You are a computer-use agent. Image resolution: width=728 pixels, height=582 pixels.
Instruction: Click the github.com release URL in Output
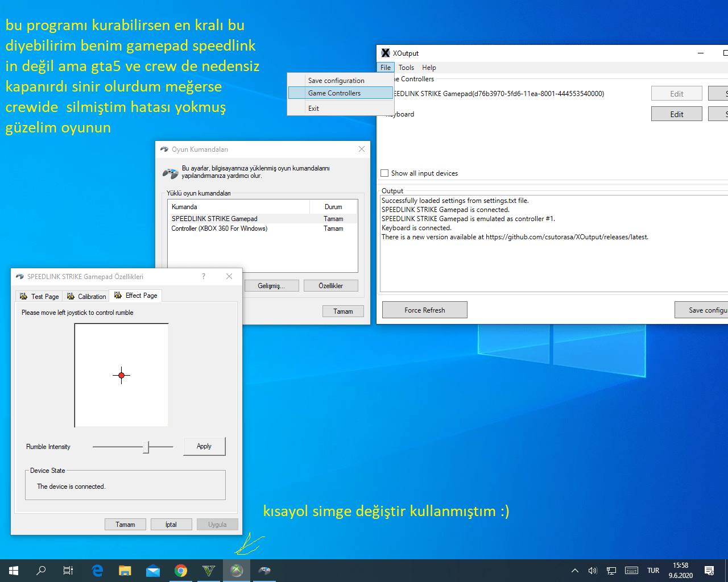tap(566, 237)
